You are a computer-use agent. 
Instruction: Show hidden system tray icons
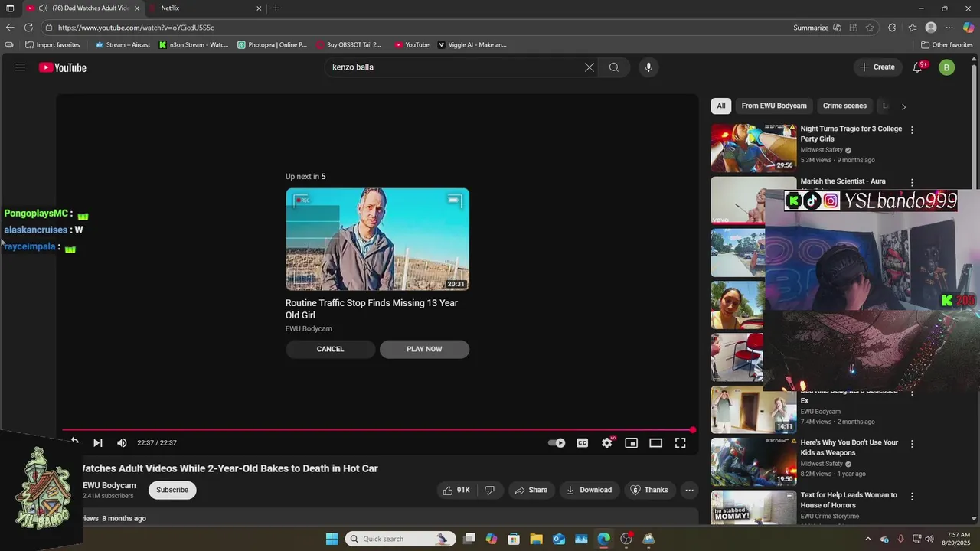coord(867,539)
